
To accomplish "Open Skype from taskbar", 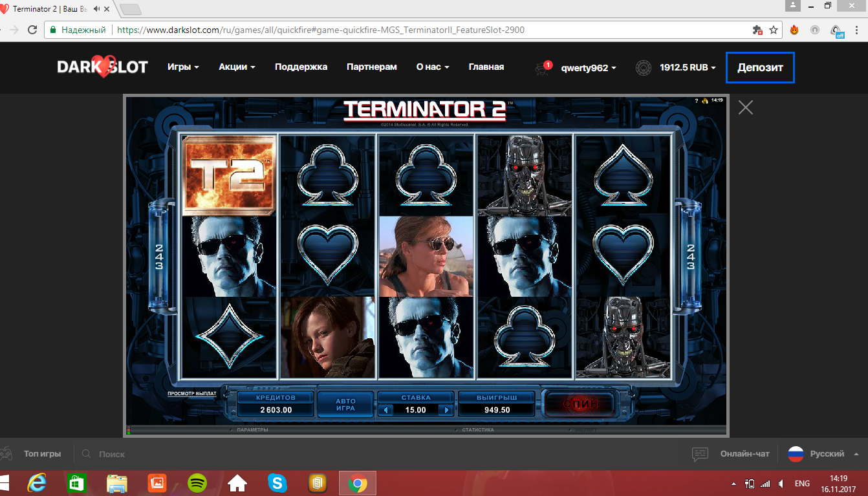I will (x=277, y=482).
